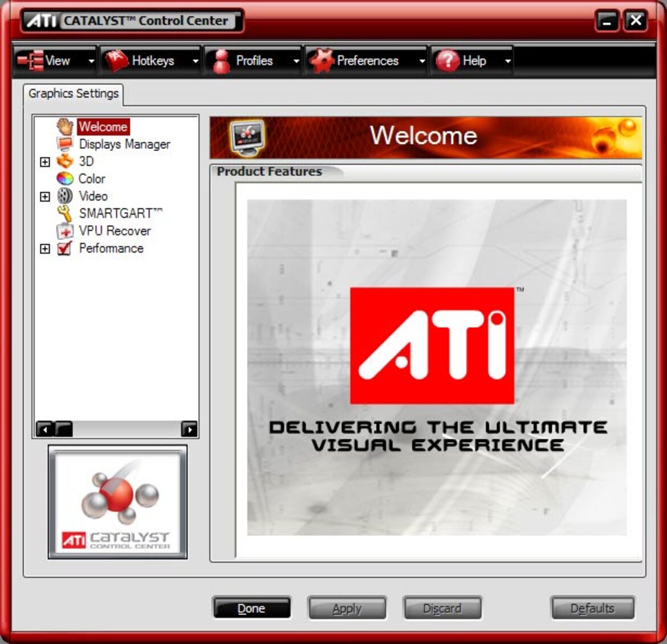Select the Performance tree item label
Image resolution: width=667 pixels, height=644 pixels.
(x=111, y=248)
